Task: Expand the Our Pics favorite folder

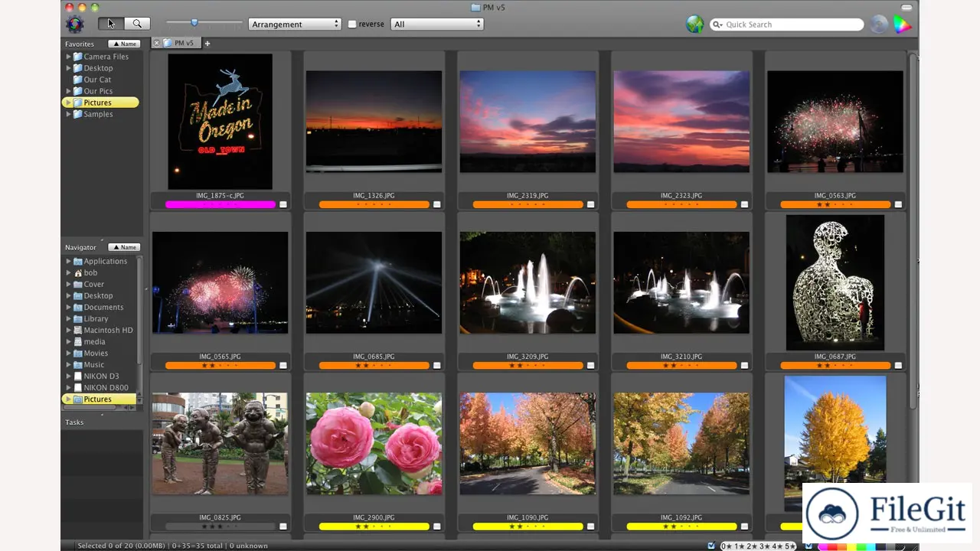Action: point(68,91)
